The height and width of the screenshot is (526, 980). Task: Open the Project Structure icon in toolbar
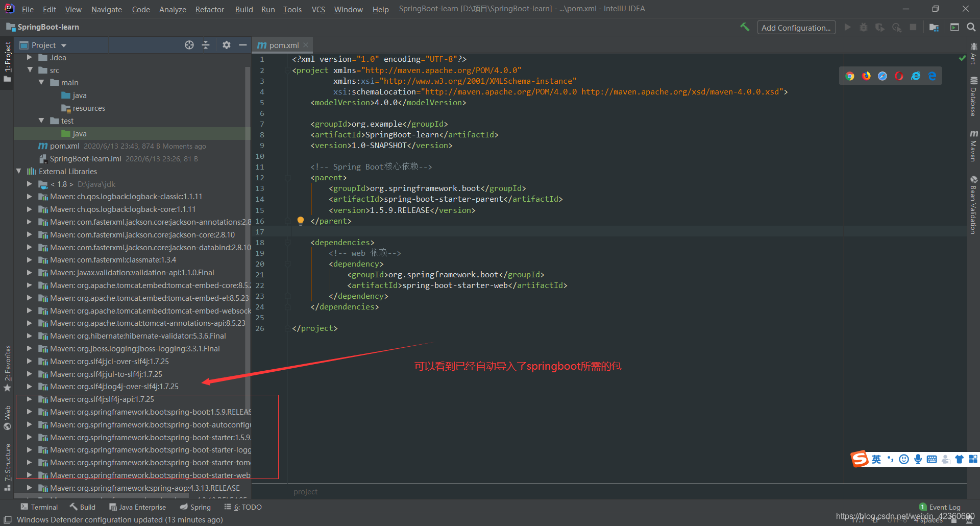934,27
